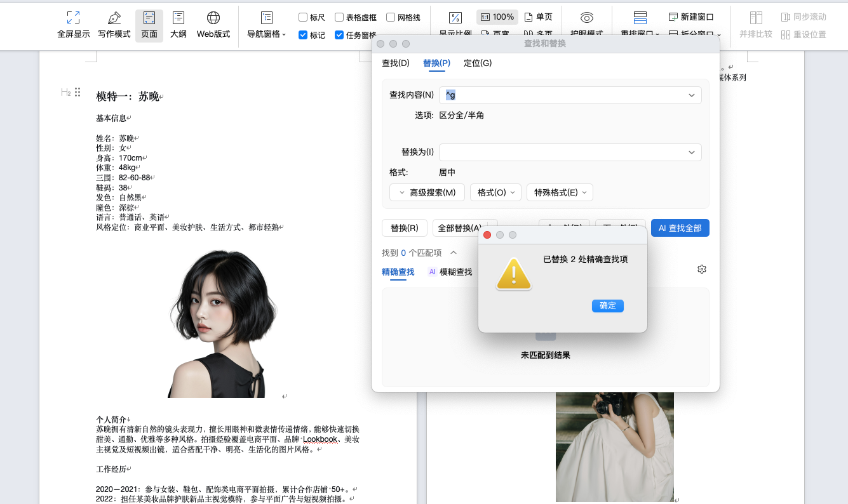Viewport: 848px width, 504px height.
Task: Confirm the alert with 确定 button
Action: pos(608,306)
